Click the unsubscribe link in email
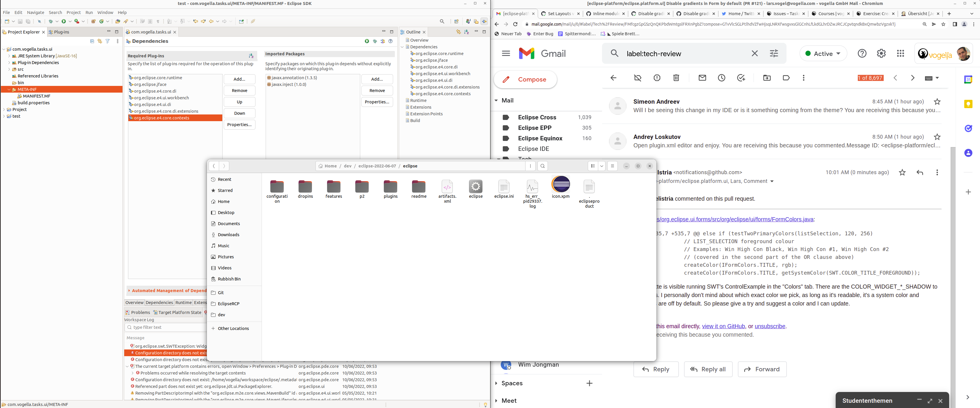The width and height of the screenshot is (980, 408). (770, 326)
